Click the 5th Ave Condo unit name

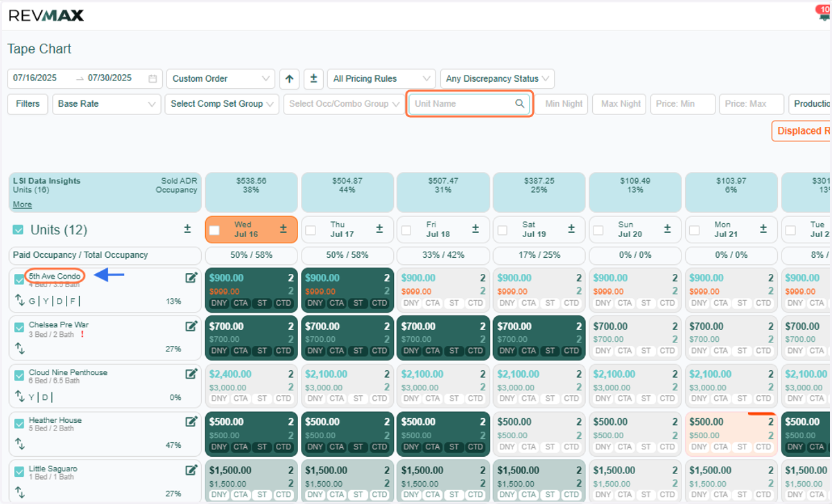[x=54, y=276]
